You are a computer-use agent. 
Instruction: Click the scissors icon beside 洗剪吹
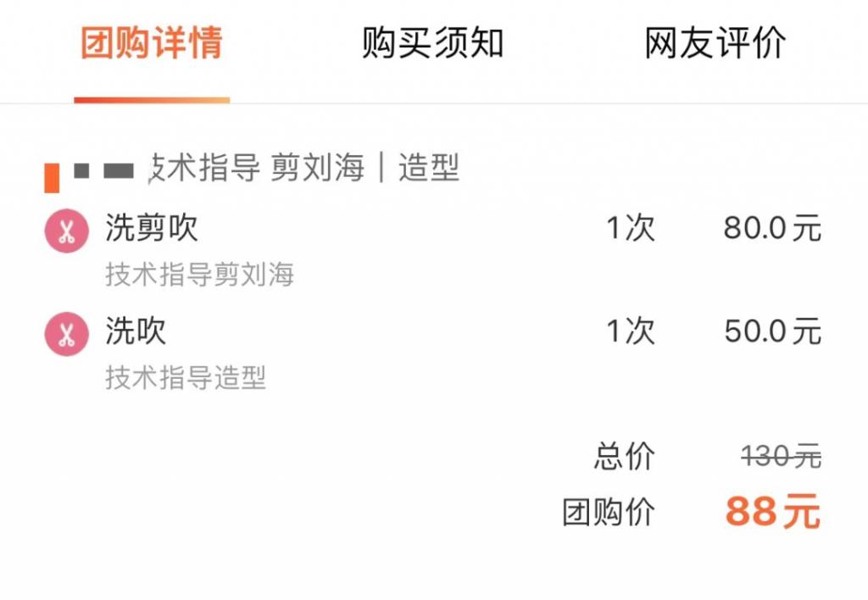coord(66,231)
